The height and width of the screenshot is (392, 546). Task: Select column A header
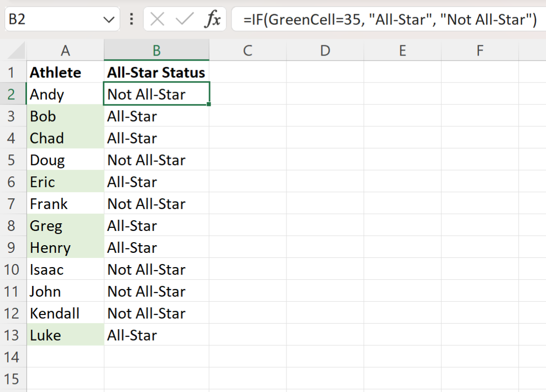click(x=65, y=49)
